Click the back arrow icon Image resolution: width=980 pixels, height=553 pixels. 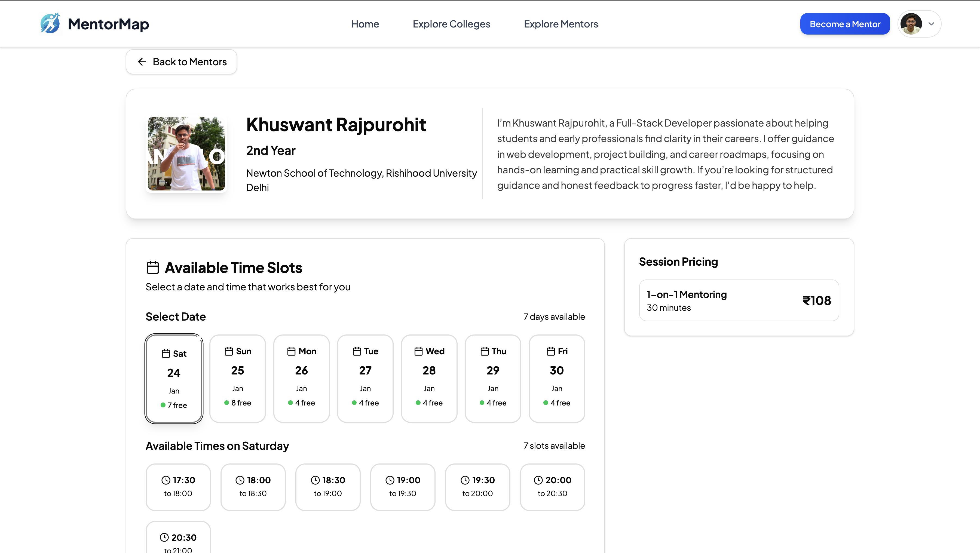pos(142,62)
